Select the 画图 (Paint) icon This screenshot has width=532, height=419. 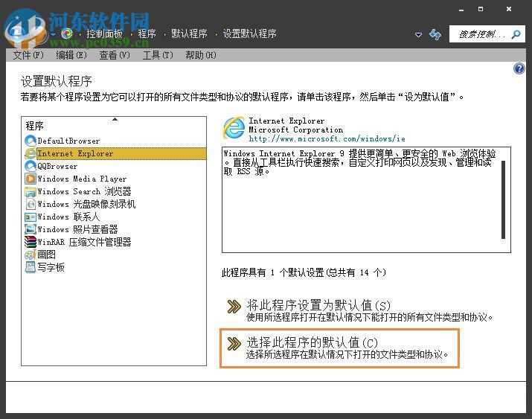pos(30,255)
